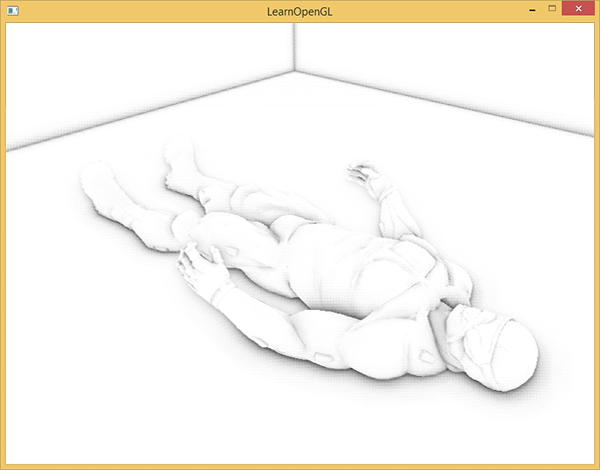
Task: Minimize the LearnOpenGL window
Action: pos(532,9)
